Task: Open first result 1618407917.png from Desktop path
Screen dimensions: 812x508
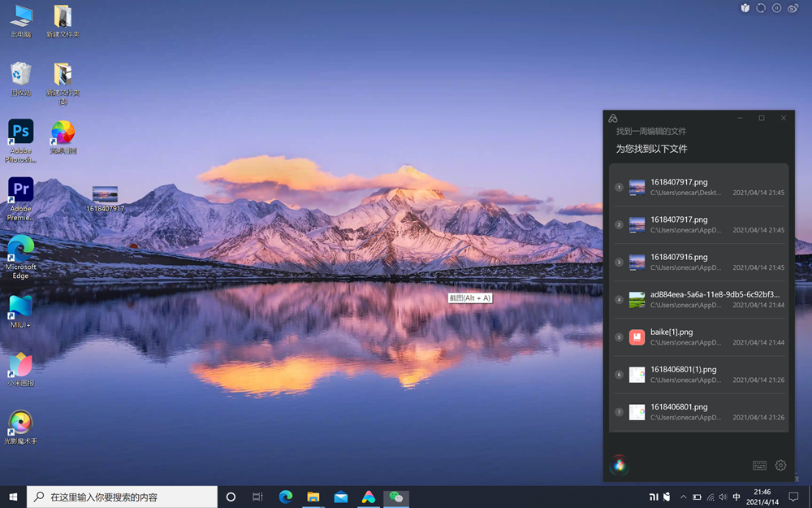Action: [698, 188]
